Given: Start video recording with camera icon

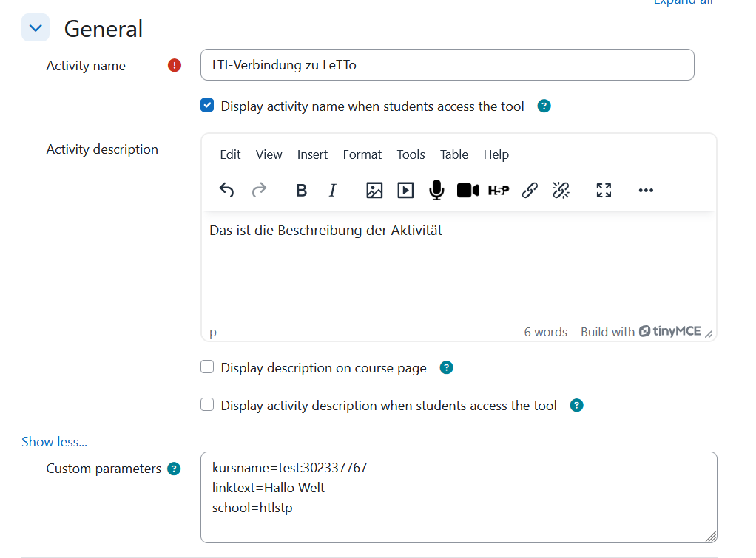Looking at the screenshot, I should pyautogui.click(x=468, y=191).
